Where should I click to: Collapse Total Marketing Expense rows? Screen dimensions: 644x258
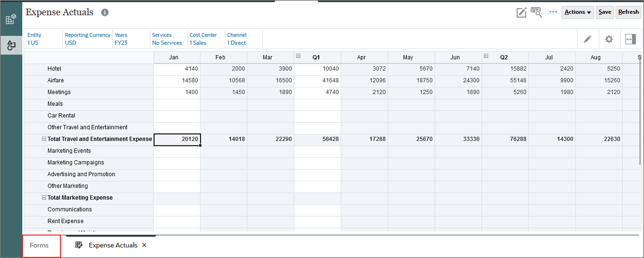[x=44, y=197]
